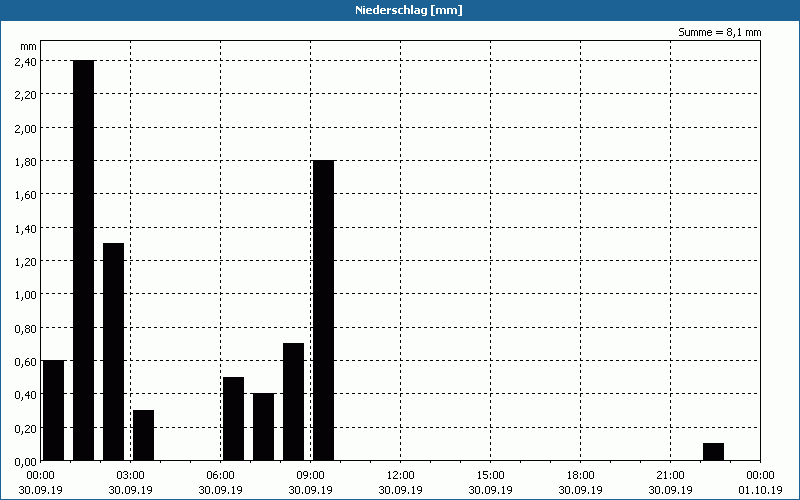Screen dimensions: 800x500
Task: Select the 0,30 mm bar after 03:00
Action: coord(143,435)
